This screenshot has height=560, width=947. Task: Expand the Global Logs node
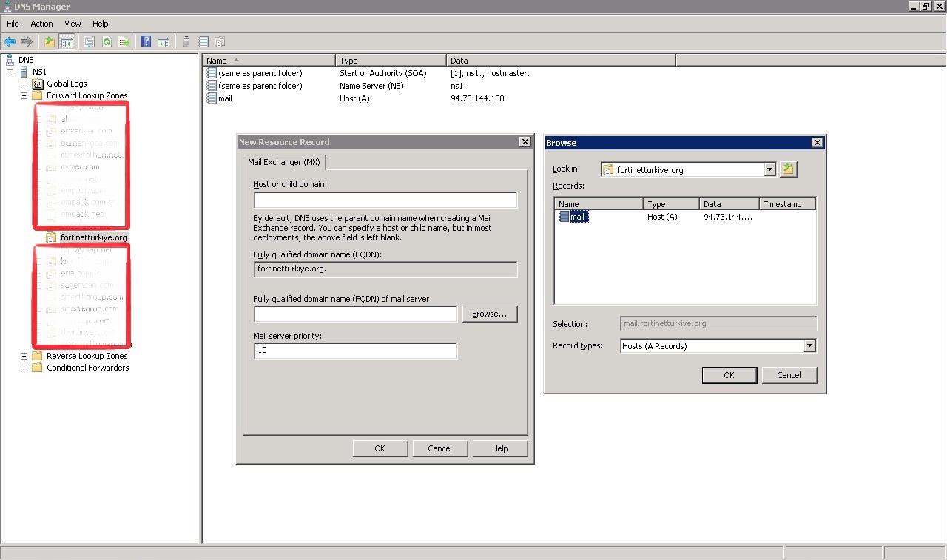tap(24, 84)
